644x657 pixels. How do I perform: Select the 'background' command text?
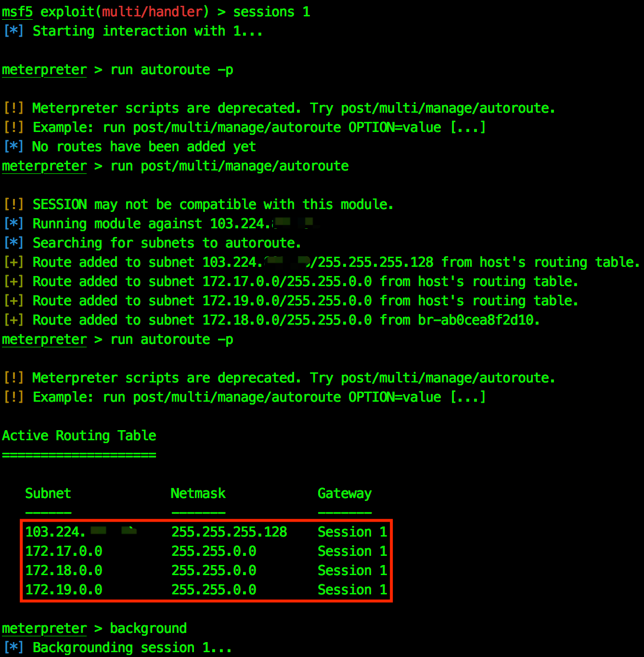148,628
